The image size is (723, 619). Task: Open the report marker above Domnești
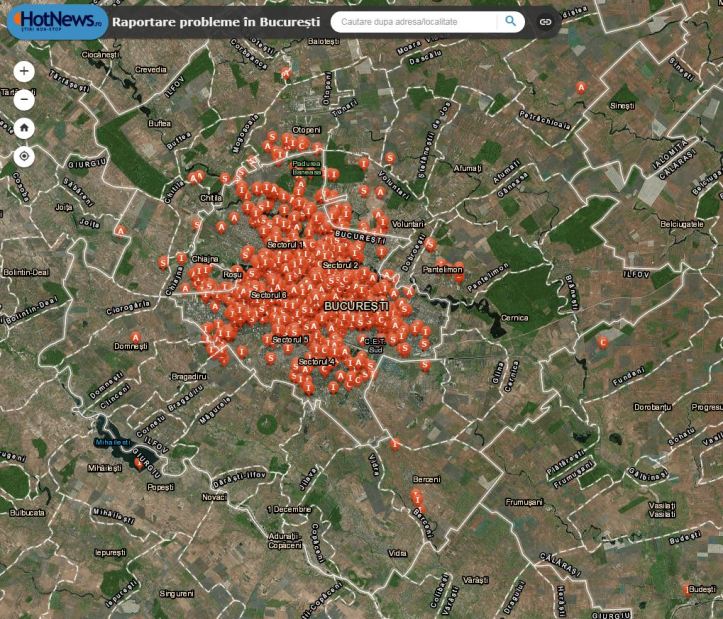(x=136, y=337)
